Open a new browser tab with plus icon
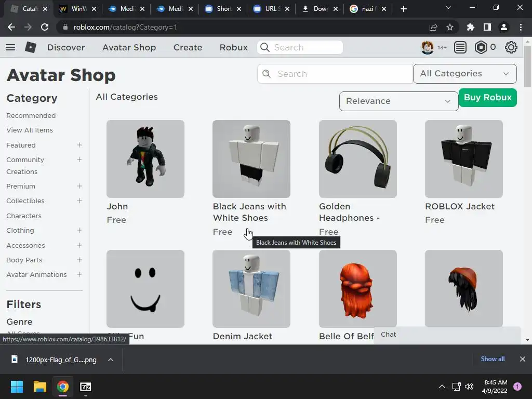The width and height of the screenshot is (532, 399). 403,9
